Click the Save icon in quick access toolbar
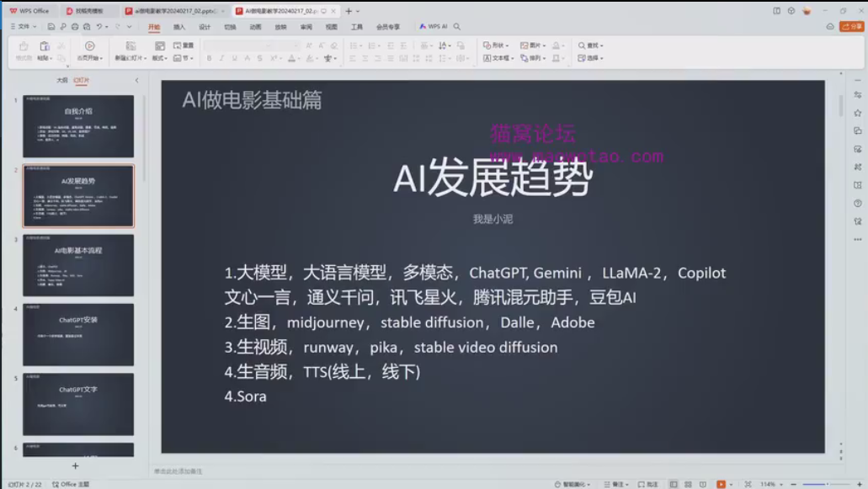Viewport: 868px width, 489px height. tap(51, 27)
